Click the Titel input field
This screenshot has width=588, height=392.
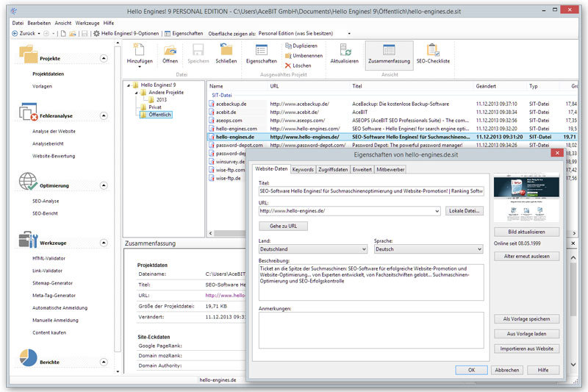tap(371, 191)
